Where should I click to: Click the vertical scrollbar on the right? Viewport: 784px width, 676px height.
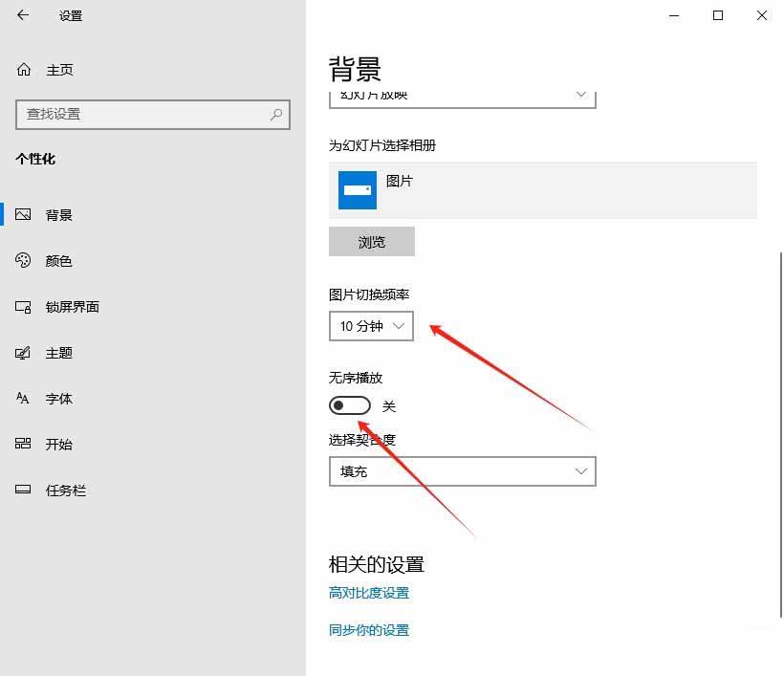point(781,435)
